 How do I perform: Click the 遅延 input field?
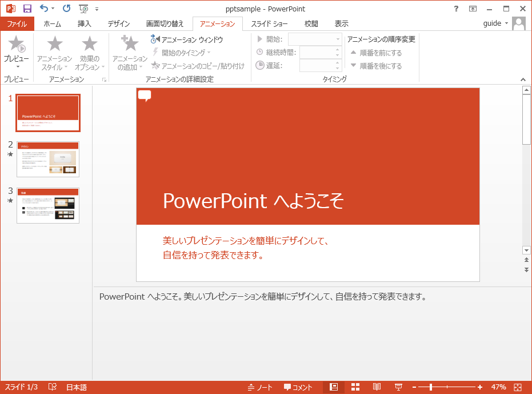(317, 66)
